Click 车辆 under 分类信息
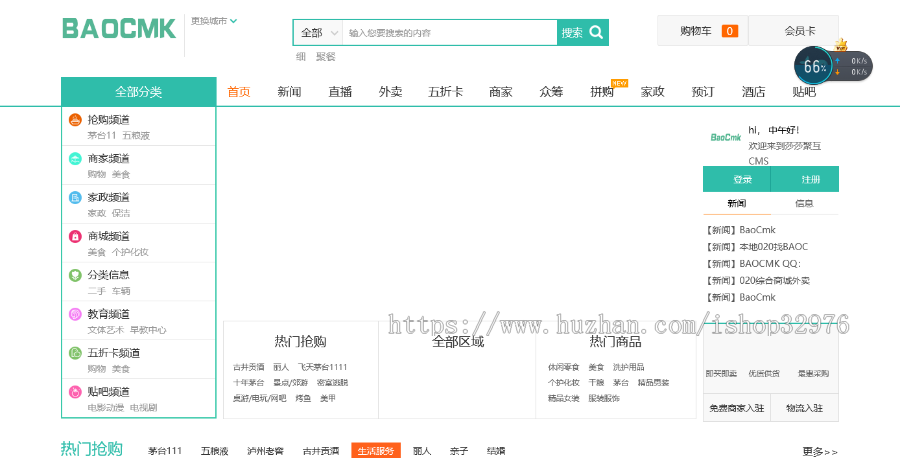 point(121,291)
